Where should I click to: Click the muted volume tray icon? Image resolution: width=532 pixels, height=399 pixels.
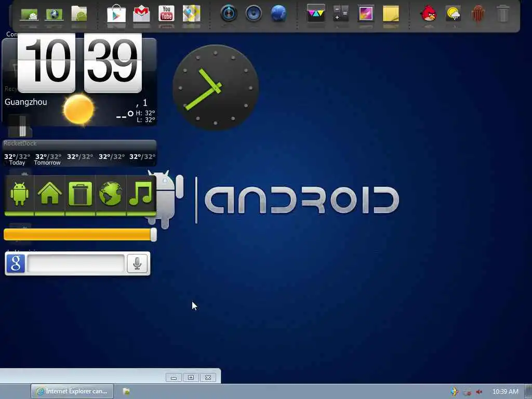pyautogui.click(x=479, y=392)
